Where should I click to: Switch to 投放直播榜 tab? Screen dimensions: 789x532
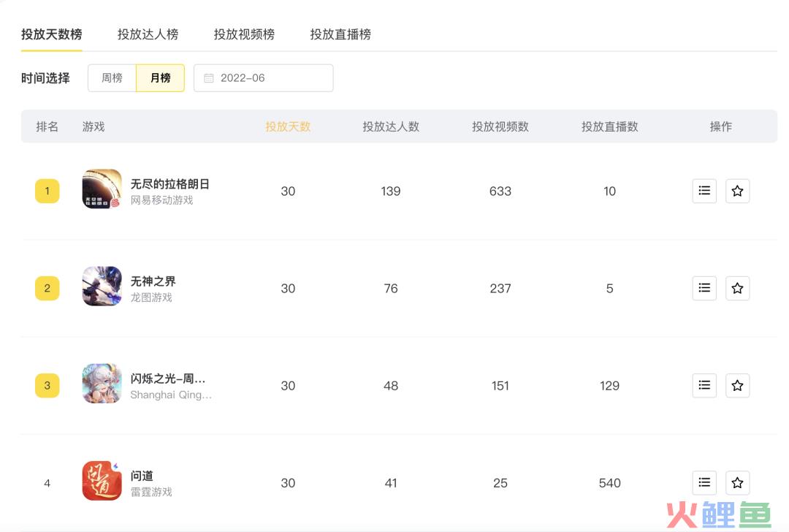click(340, 34)
